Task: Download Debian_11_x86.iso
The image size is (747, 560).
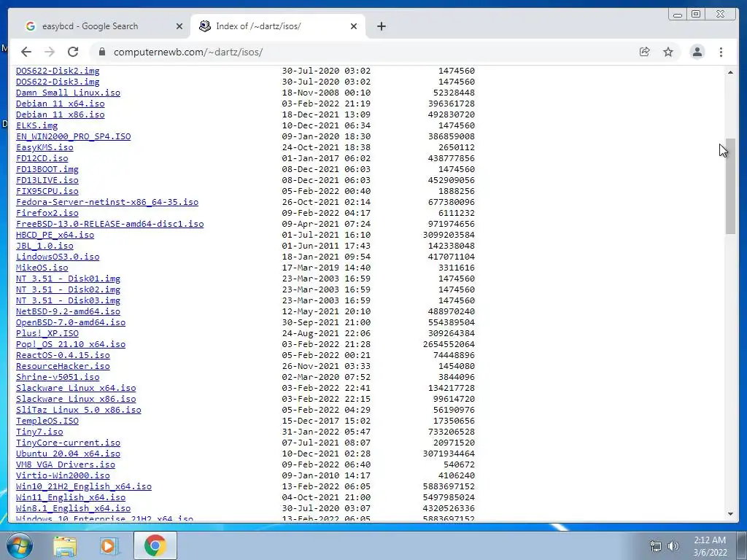Action: 60,114
